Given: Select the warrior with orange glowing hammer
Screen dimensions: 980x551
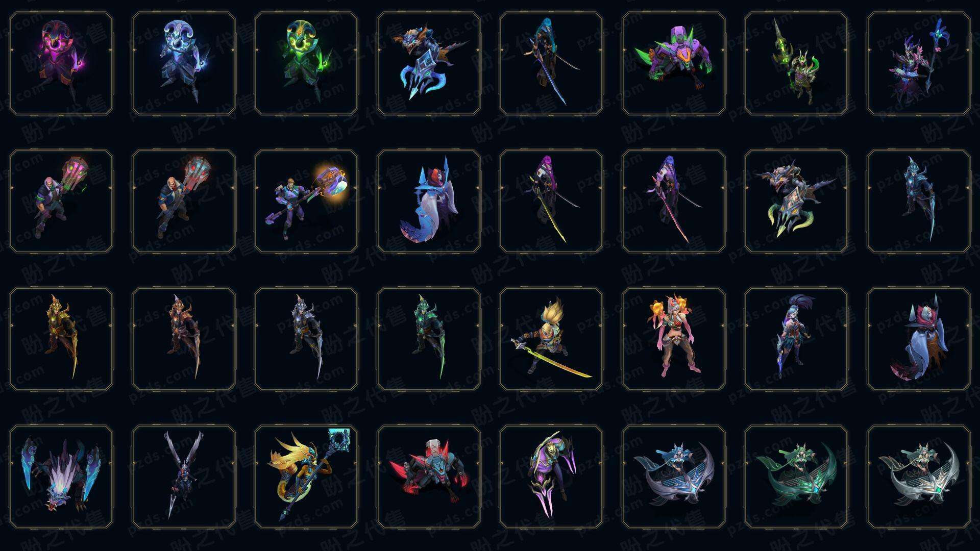Looking at the screenshot, I should [306, 201].
